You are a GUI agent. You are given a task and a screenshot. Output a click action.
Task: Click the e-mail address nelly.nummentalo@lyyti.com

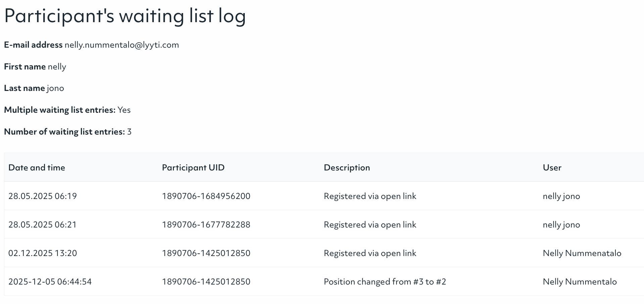pyautogui.click(x=122, y=45)
